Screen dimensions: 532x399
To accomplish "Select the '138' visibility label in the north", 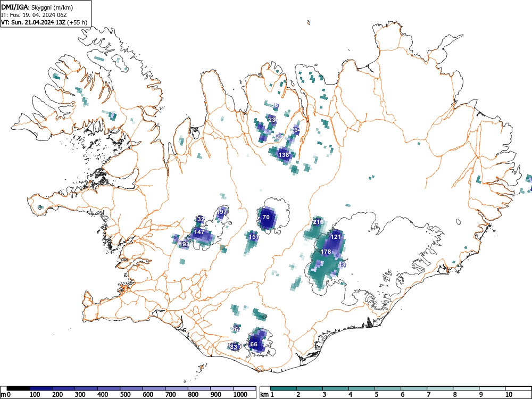I will (284, 155).
